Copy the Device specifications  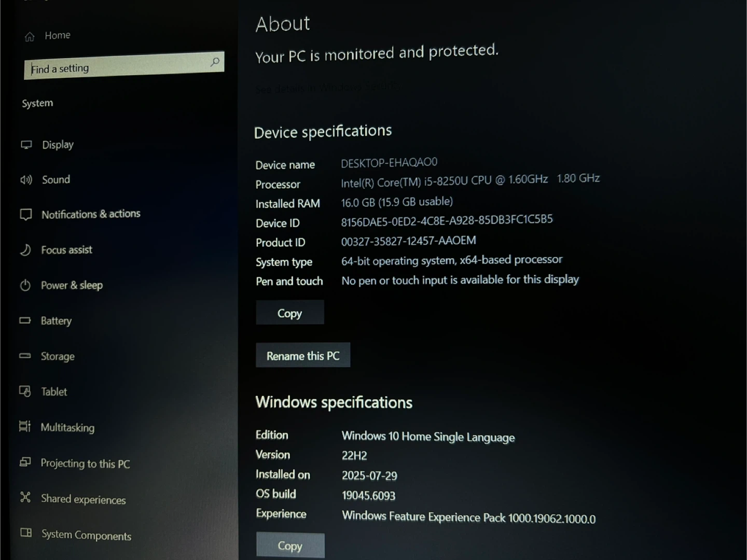pos(289,313)
